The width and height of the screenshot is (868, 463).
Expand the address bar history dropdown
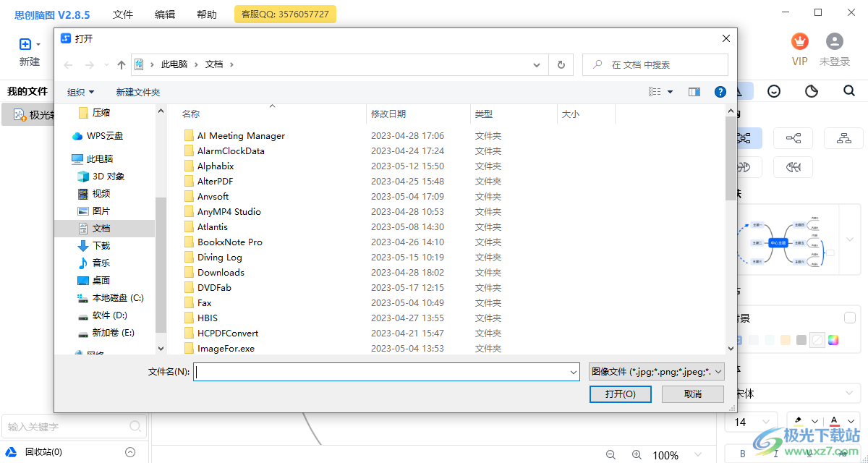(x=537, y=64)
